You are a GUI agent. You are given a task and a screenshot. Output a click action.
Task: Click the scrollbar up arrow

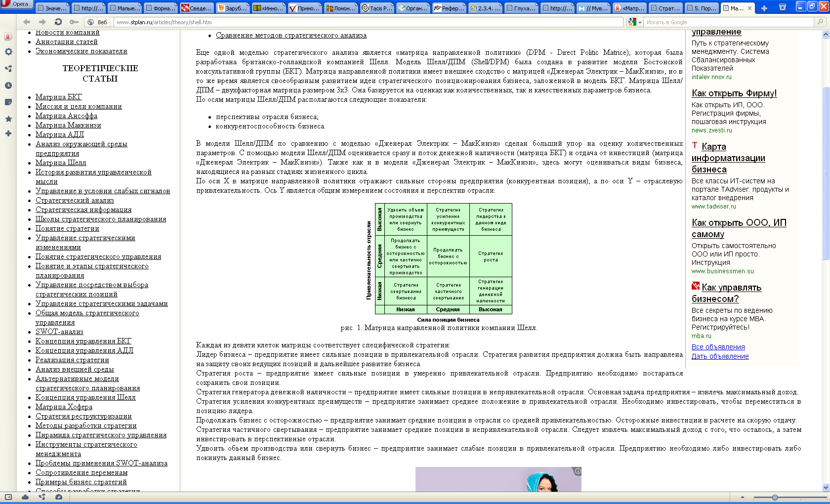pyautogui.click(x=826, y=35)
